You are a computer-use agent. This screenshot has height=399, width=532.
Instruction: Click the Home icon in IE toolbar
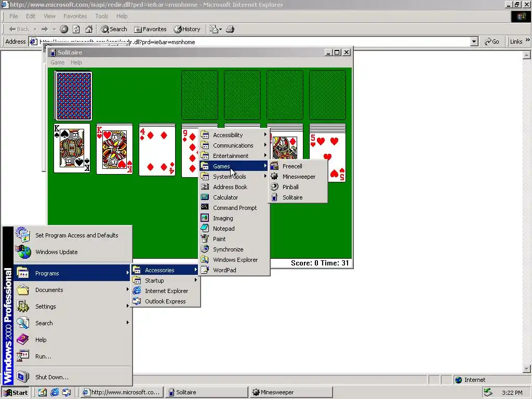click(x=89, y=29)
